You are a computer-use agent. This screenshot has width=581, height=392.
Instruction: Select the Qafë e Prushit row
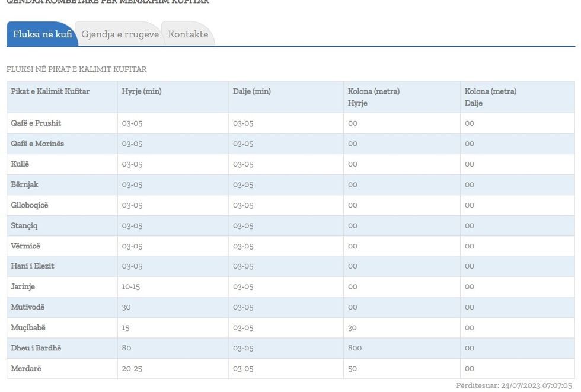(36, 123)
